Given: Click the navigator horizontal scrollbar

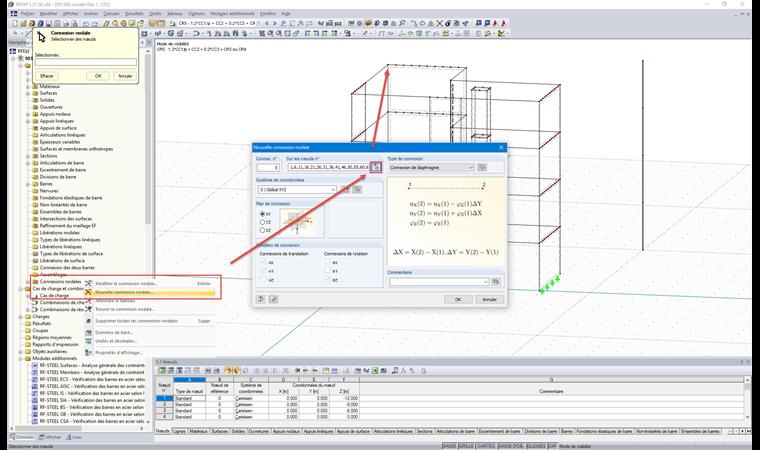Looking at the screenshot, I should click(78, 429).
